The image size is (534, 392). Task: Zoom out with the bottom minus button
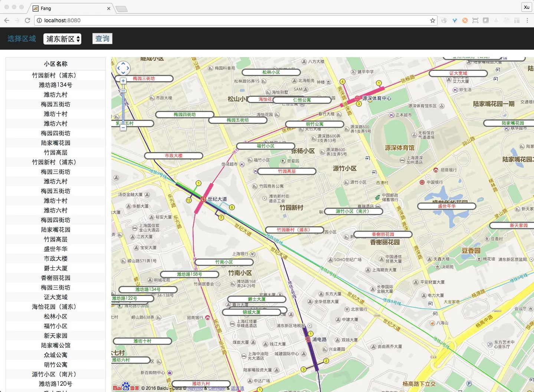(123, 128)
